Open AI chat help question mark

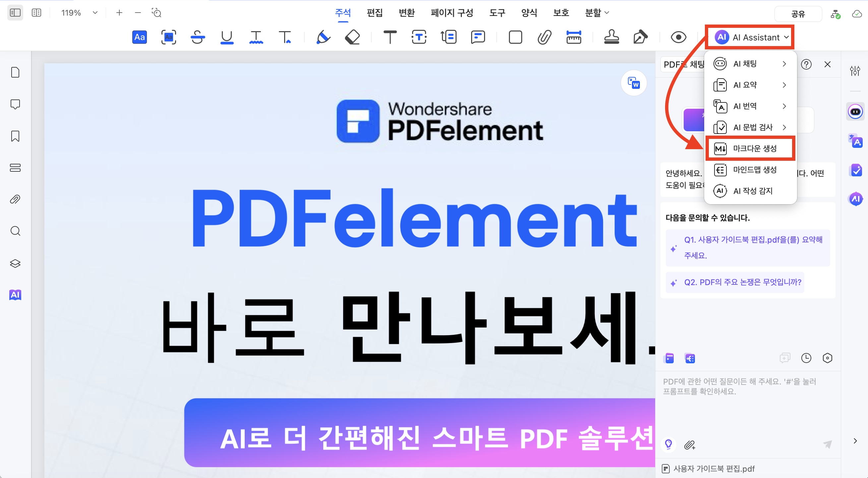pyautogui.click(x=806, y=64)
